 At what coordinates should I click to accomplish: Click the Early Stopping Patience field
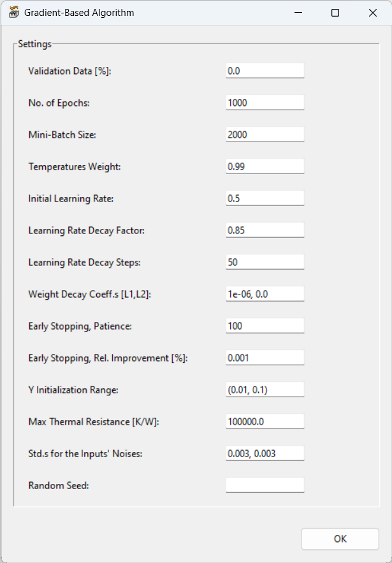tap(265, 325)
